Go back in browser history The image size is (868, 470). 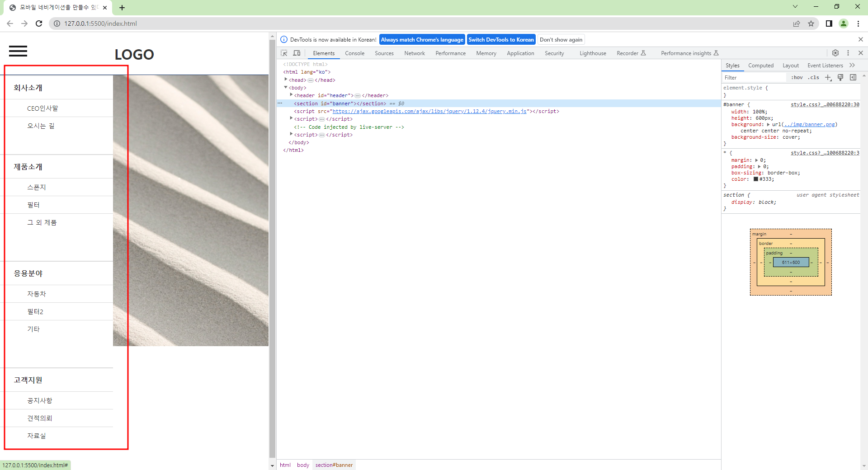10,23
